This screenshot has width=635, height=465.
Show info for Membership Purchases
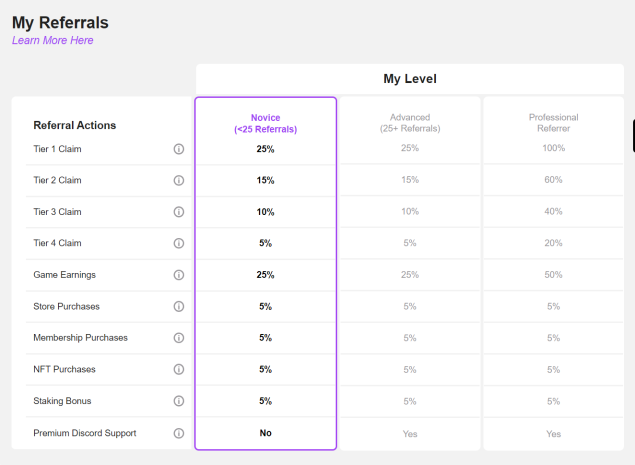coord(179,337)
